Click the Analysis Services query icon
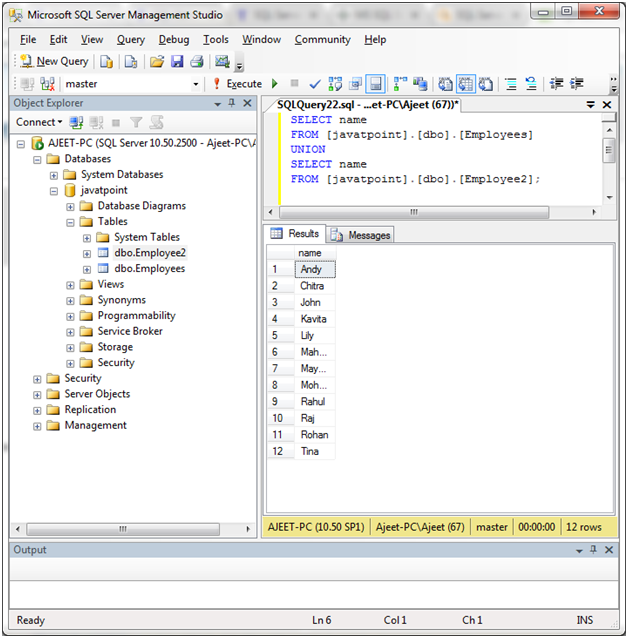This screenshot has height=638, width=628. pos(131,61)
